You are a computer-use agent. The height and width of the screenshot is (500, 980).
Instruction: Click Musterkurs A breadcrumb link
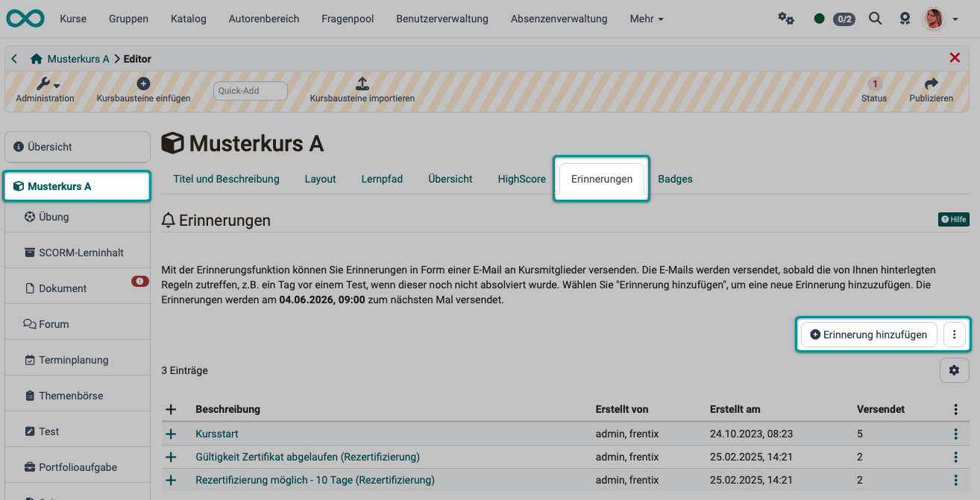point(78,59)
